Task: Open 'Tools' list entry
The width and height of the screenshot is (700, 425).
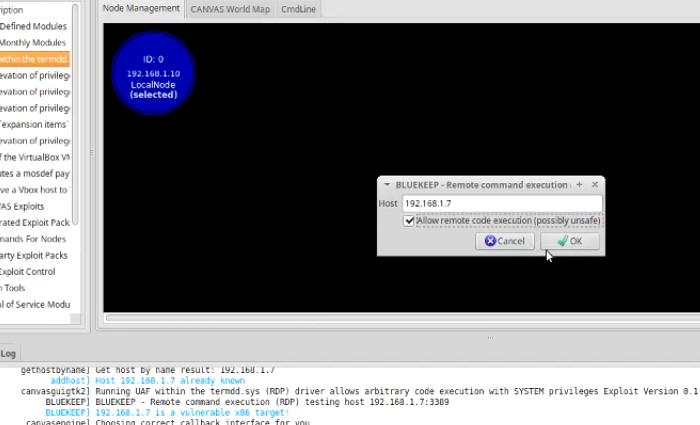Action: click(x=35, y=288)
